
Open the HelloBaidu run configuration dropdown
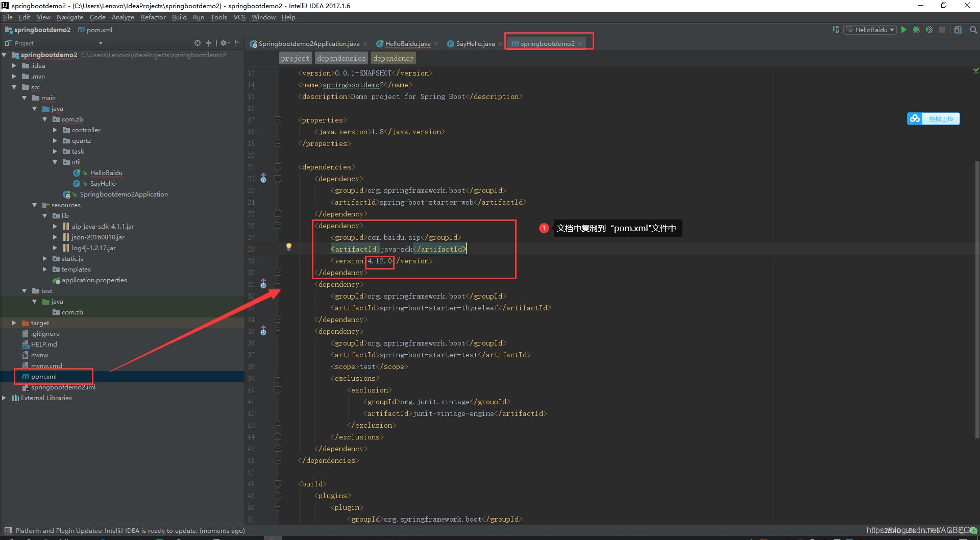point(870,30)
